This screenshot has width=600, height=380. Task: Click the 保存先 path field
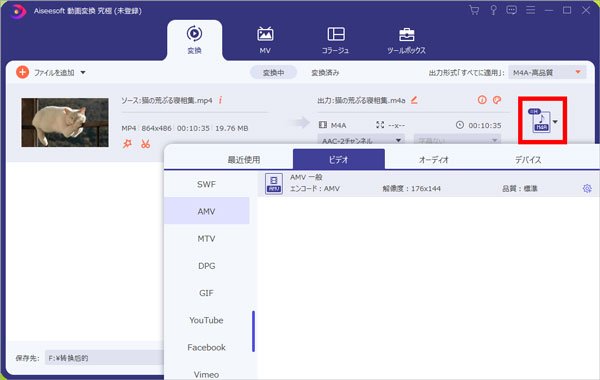[x=104, y=358]
